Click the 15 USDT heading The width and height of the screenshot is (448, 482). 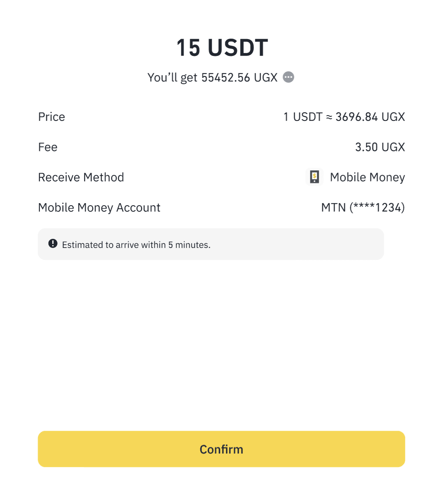[222, 48]
